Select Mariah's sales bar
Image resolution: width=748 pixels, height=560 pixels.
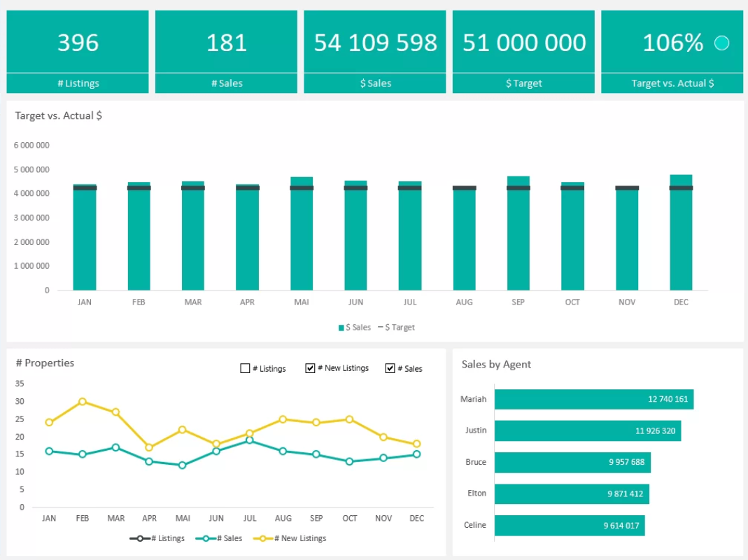(593, 400)
